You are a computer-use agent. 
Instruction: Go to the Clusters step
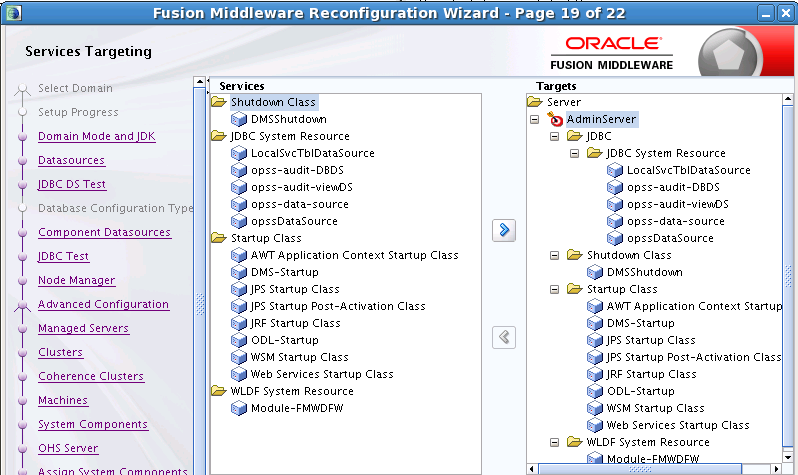pos(60,352)
